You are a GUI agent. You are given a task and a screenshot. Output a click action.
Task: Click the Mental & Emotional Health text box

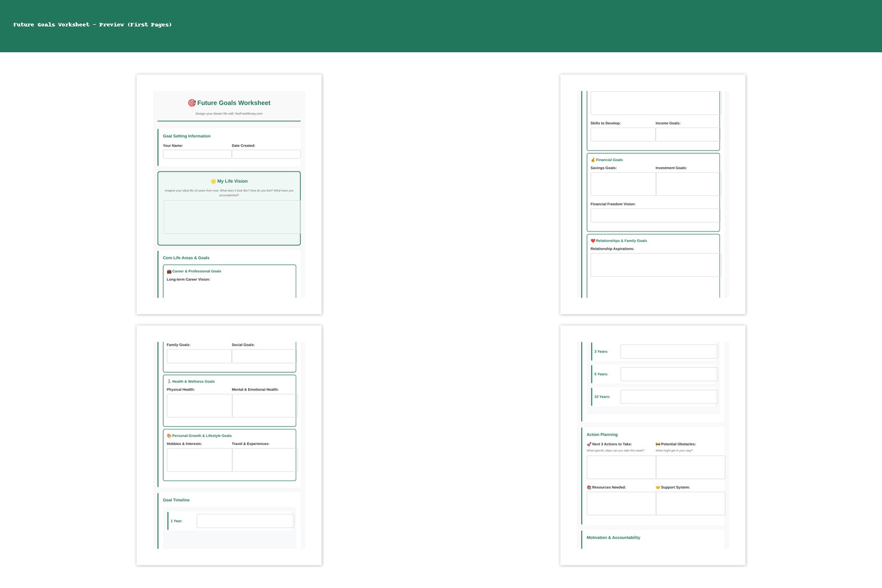[x=264, y=406]
